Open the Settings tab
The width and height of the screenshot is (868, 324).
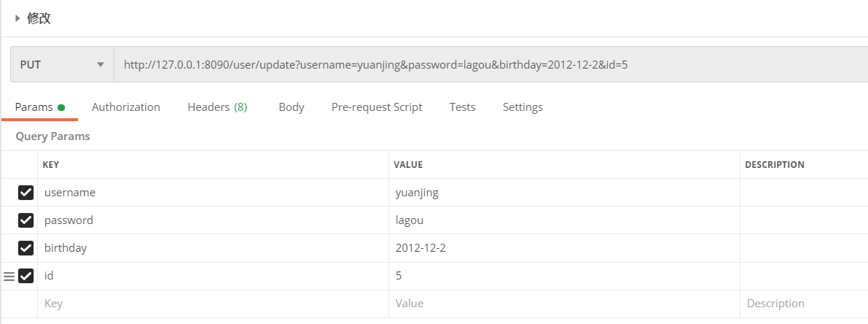[523, 107]
